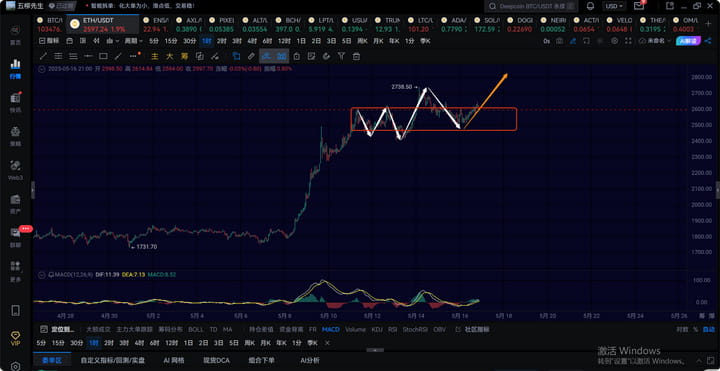Focus the Deepcoin BTC/USDT search field
This screenshot has height=371, width=720.
point(531,6)
